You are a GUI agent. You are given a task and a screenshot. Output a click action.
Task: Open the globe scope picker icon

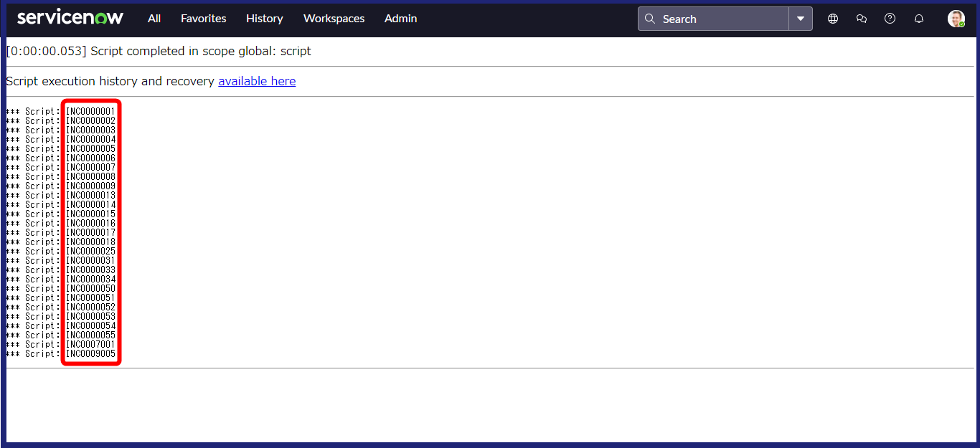point(833,19)
